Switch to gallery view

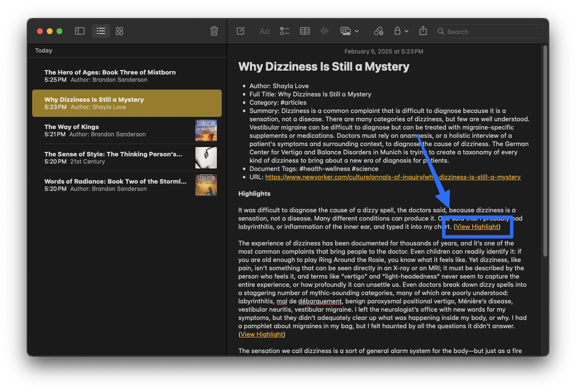point(119,31)
